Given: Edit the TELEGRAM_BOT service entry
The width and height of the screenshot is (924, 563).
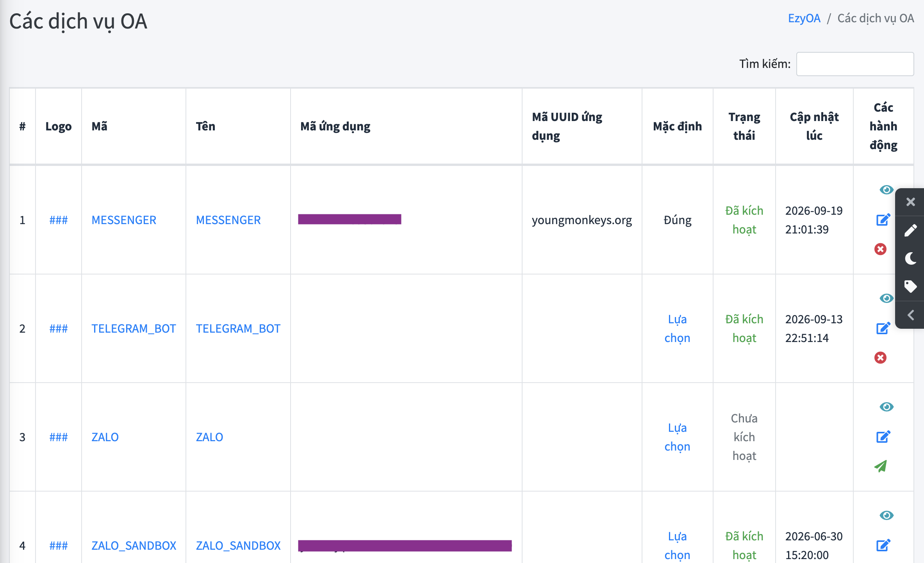Looking at the screenshot, I should point(883,328).
